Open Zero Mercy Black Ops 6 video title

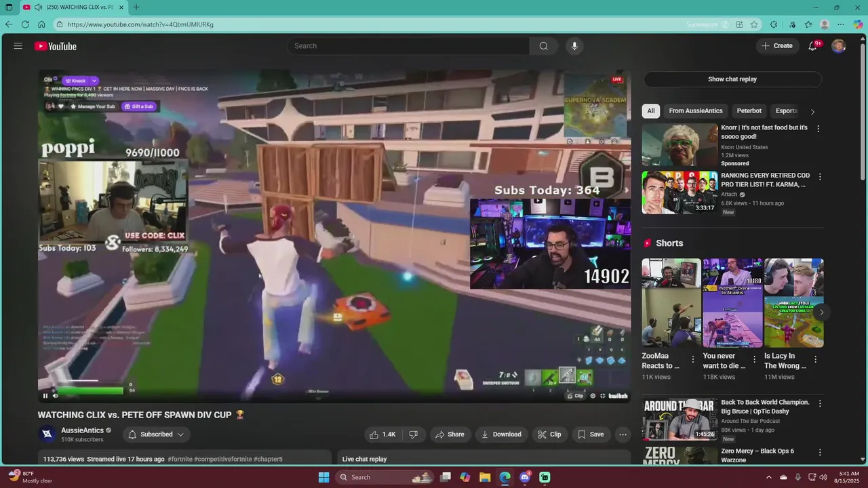(x=757, y=455)
